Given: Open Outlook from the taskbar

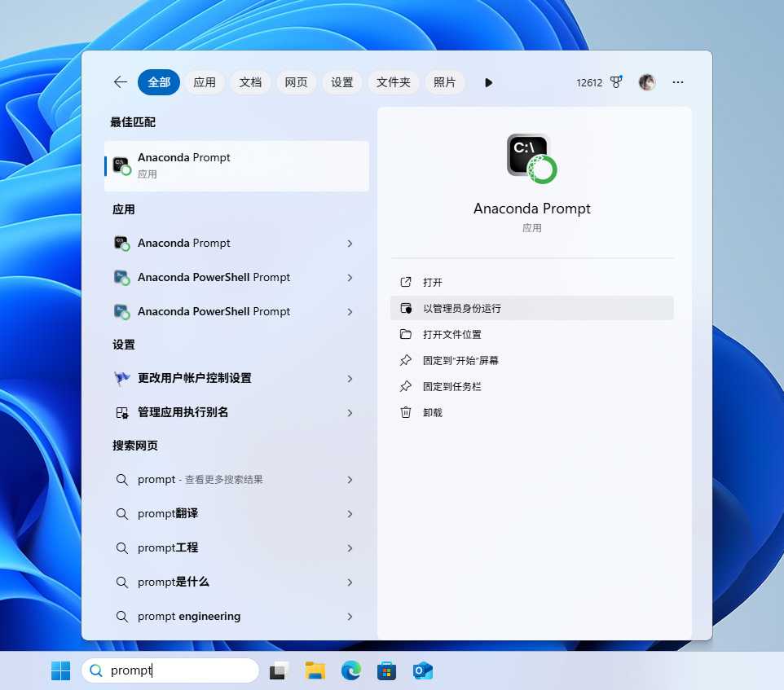Looking at the screenshot, I should coord(422,670).
